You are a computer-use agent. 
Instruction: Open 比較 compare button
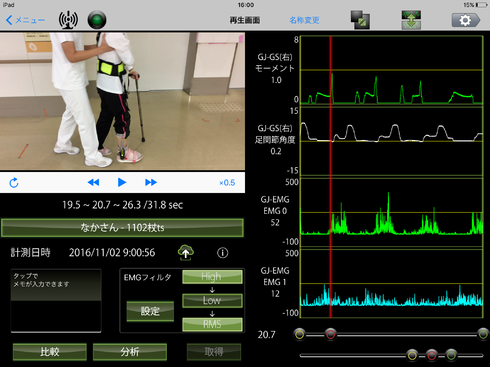(50, 352)
